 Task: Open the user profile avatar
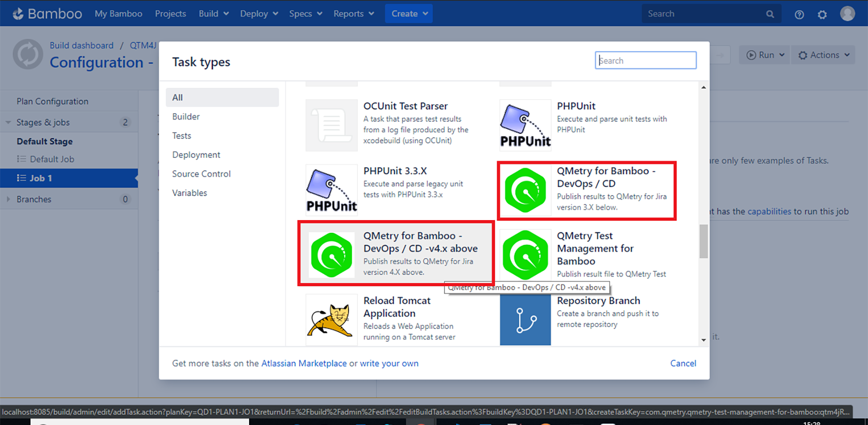click(847, 14)
